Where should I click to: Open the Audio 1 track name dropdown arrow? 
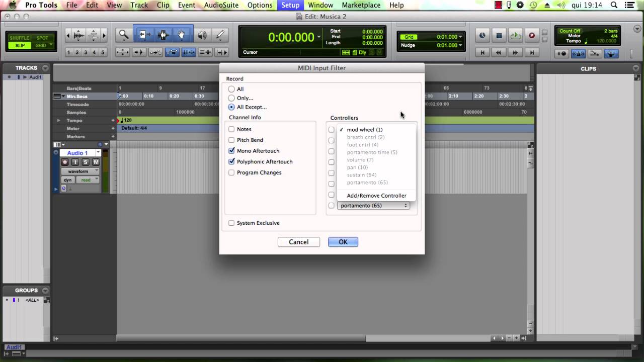(x=97, y=153)
